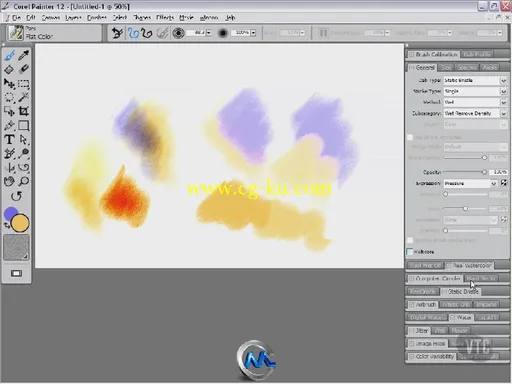This screenshot has height=384, width=512.
Task: Select the Rectangular Shape tool
Action: (x=23, y=125)
